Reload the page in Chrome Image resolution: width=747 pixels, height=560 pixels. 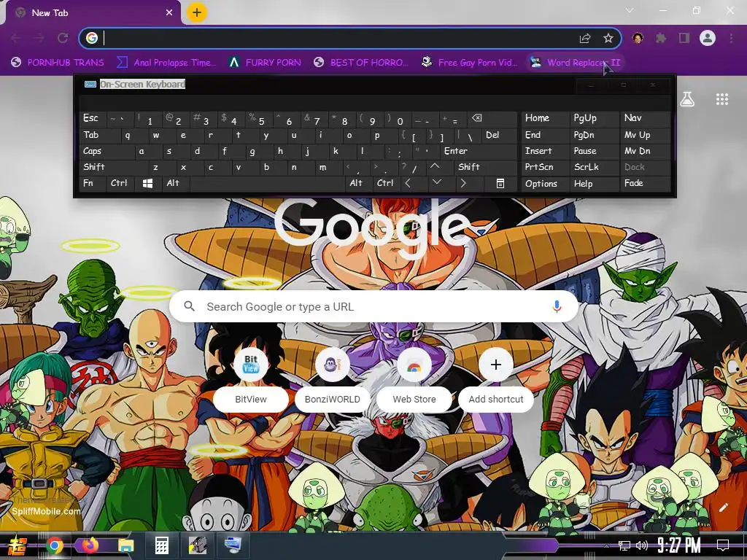tap(63, 38)
